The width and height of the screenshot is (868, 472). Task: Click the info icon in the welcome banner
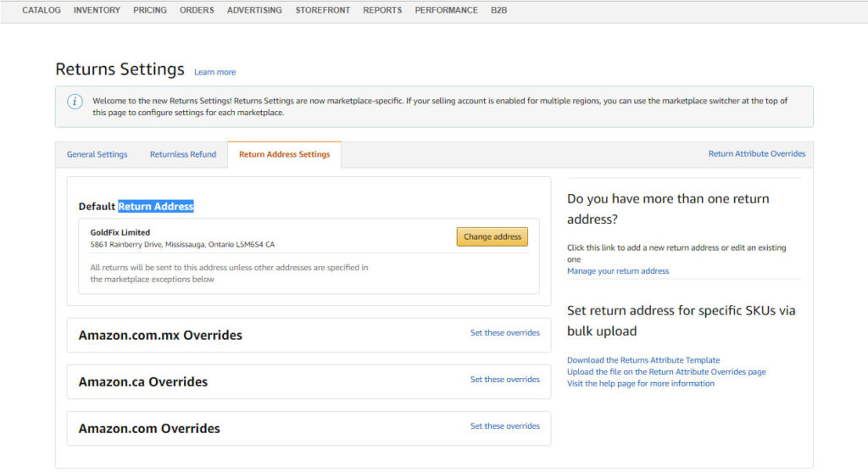[x=75, y=102]
